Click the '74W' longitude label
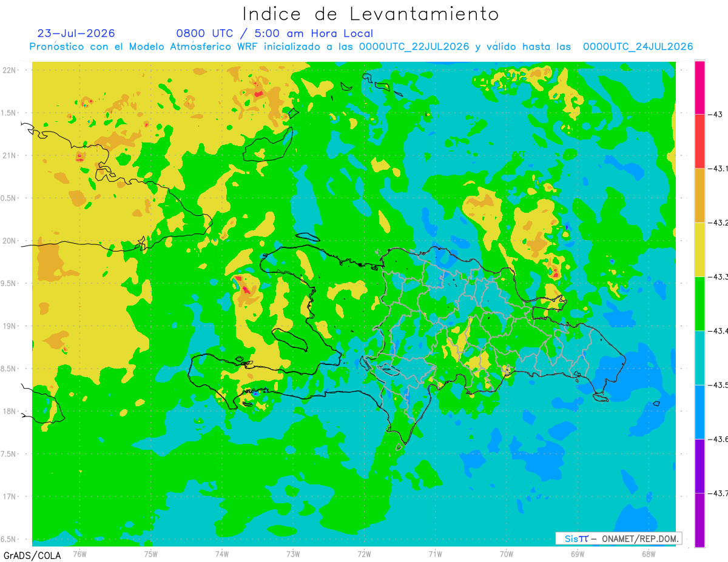 222,554
